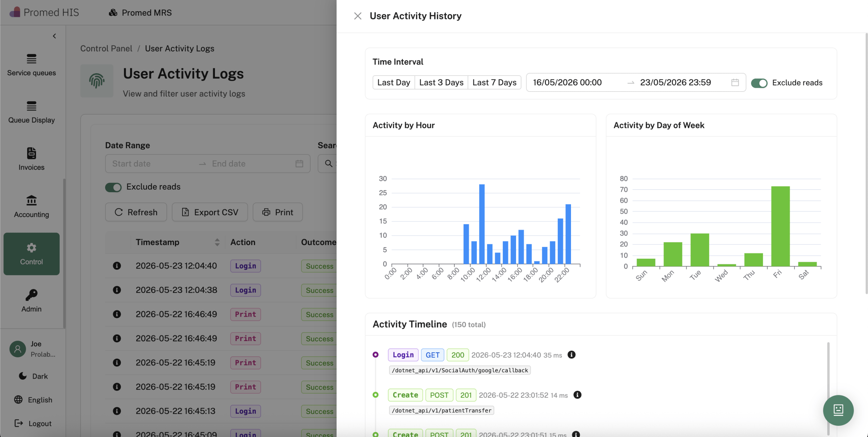Open details of the Login timeline entry
The width and height of the screenshot is (868, 437).
coord(571,355)
